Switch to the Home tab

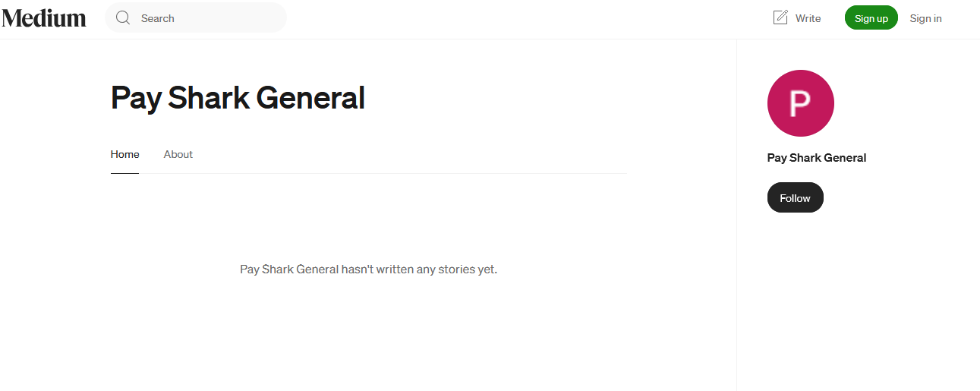click(x=125, y=154)
